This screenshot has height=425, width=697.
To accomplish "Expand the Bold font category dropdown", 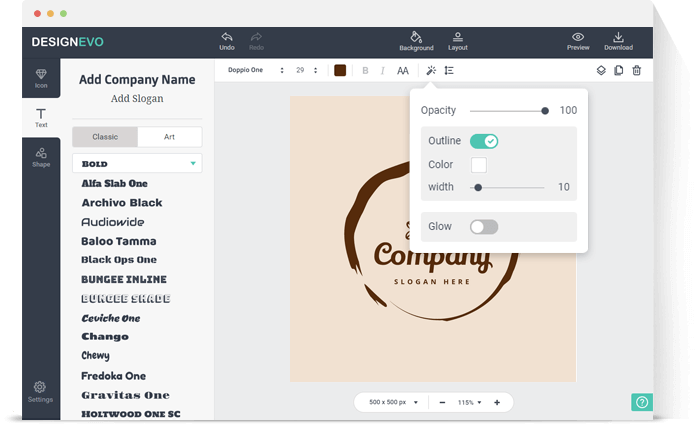I will [137, 163].
